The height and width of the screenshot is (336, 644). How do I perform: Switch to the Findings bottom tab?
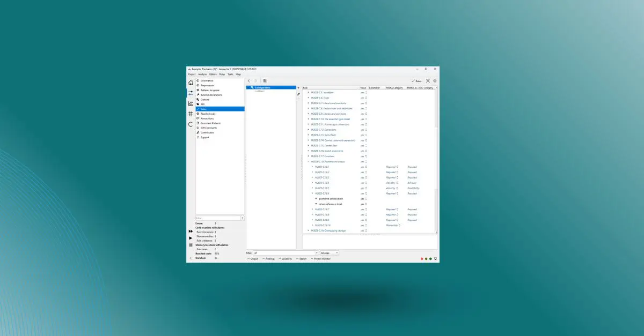(x=268, y=259)
